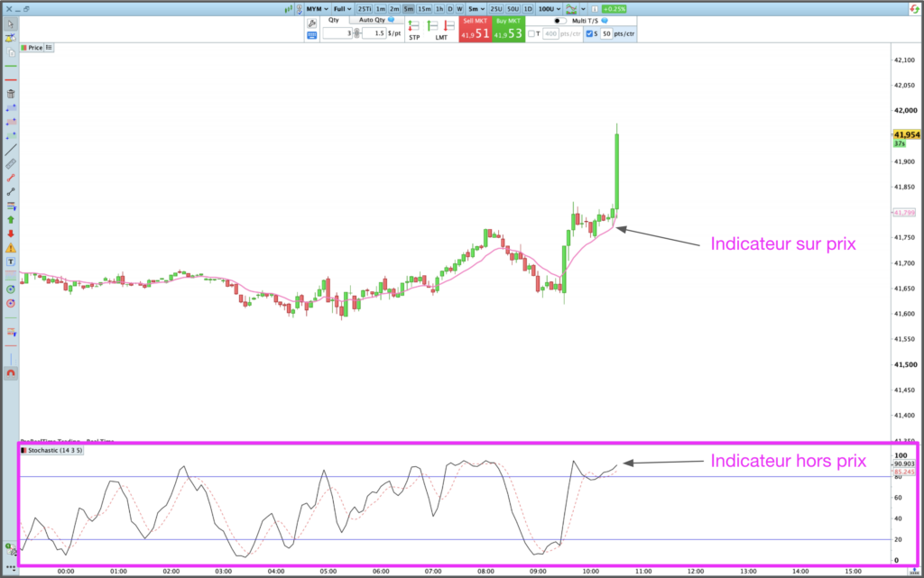Select the yellow warning alert icon
This screenshot has width=924, height=578.
coord(11,247)
